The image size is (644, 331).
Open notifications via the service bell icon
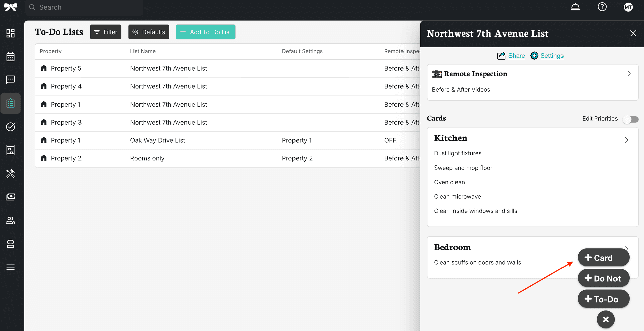pyautogui.click(x=575, y=7)
